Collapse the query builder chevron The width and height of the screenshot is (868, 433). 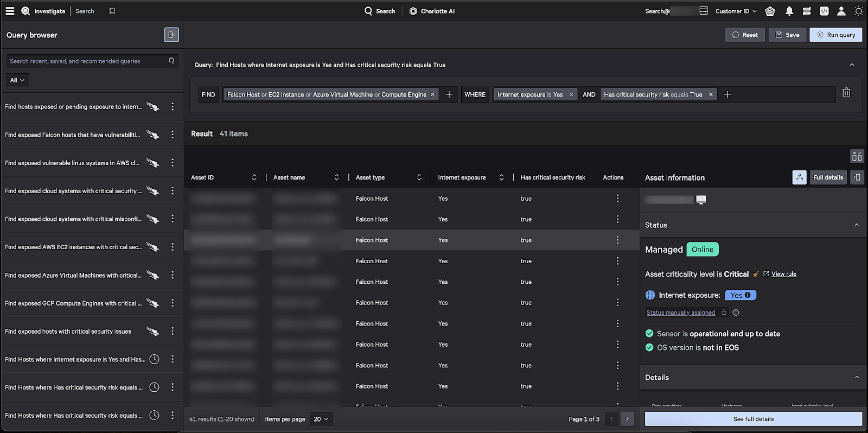(x=852, y=65)
